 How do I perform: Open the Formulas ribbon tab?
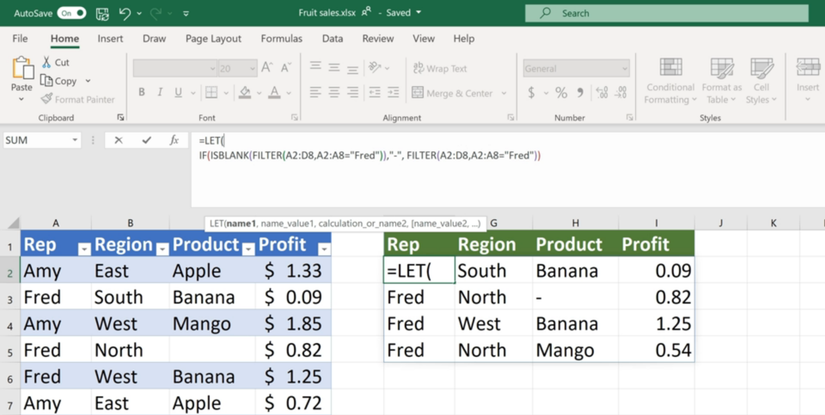(x=281, y=39)
